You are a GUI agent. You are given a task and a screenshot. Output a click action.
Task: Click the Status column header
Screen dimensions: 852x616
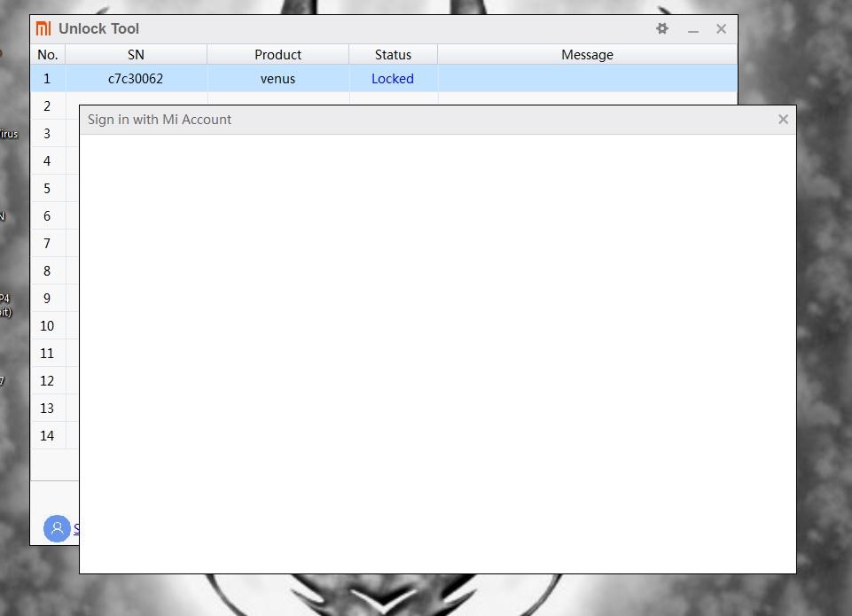pyautogui.click(x=393, y=55)
